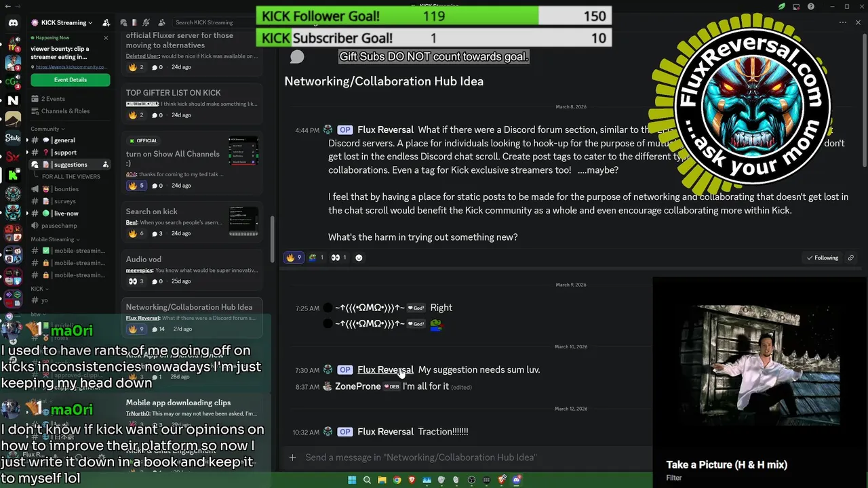Copy post link via chain icon
The image size is (868, 488).
tap(850, 258)
